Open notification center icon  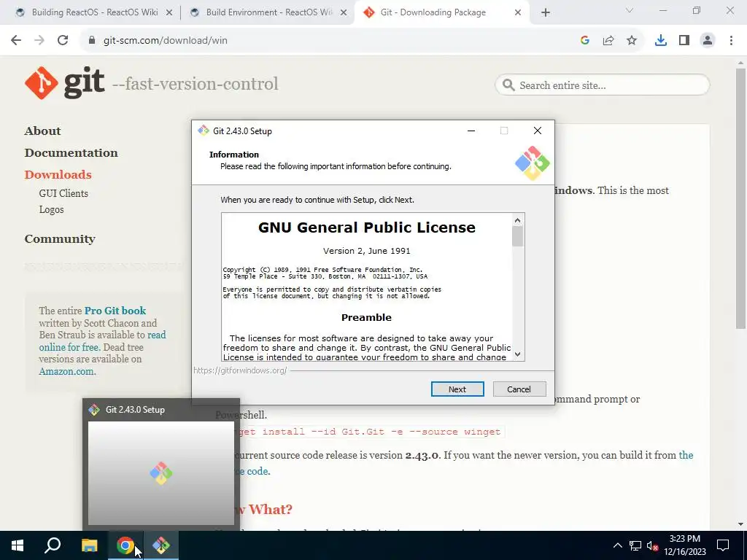coord(723,545)
